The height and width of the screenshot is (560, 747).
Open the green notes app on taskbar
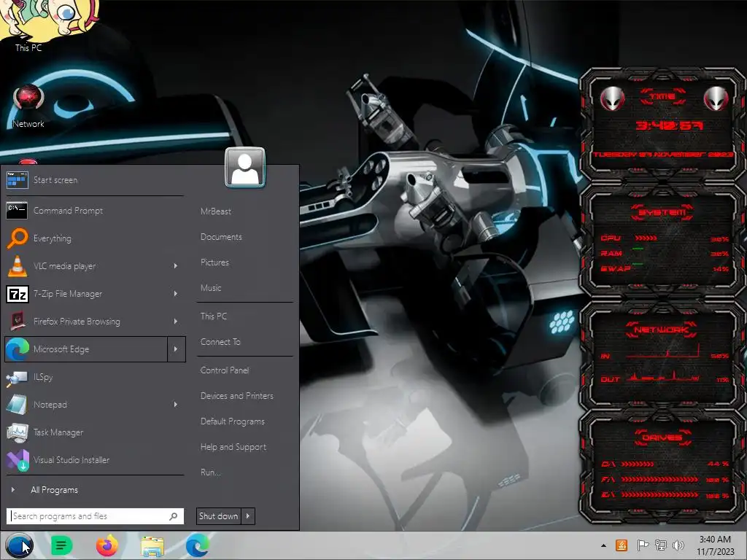[x=61, y=545]
